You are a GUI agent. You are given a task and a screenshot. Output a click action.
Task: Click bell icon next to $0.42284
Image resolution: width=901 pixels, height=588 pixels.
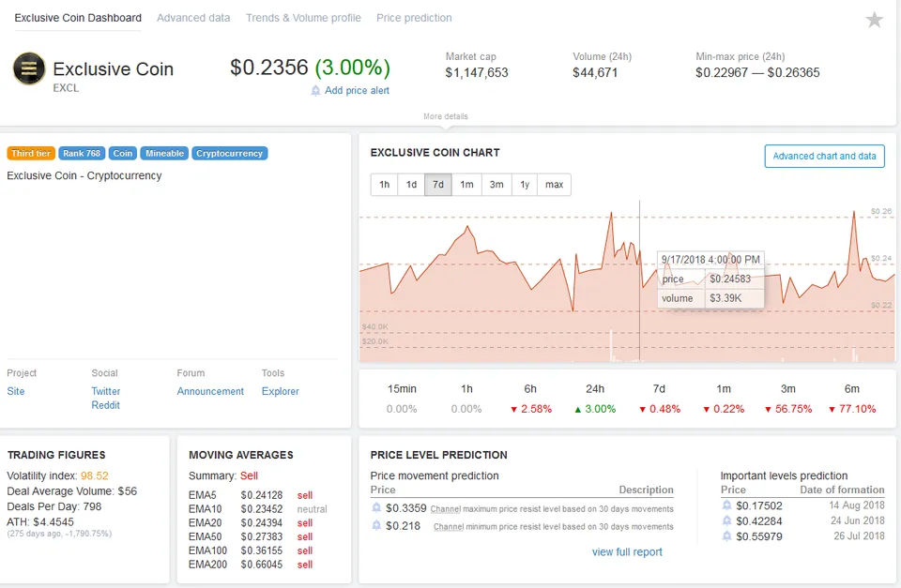click(726, 520)
